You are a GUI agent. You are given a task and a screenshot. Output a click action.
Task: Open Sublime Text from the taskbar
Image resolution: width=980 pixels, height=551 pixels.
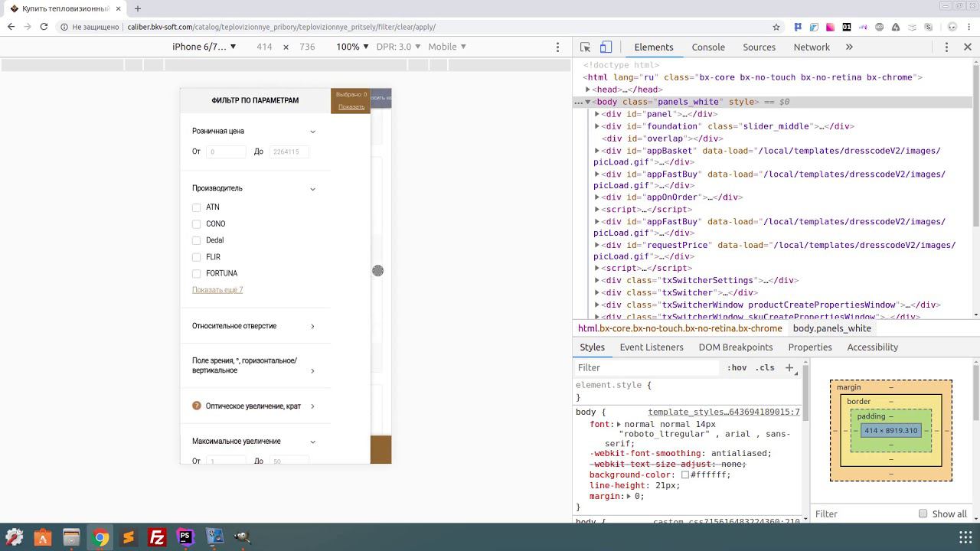point(129,537)
